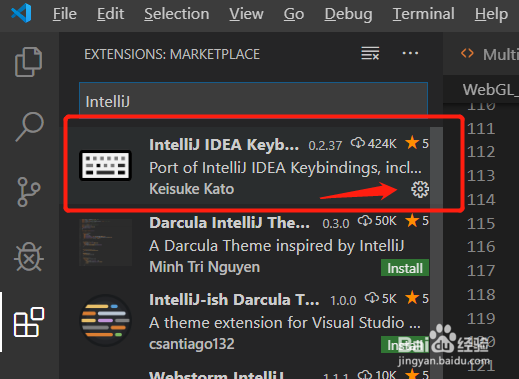Click the Clear Extensions Input icon
Screen dimensions: 519x379
370,53
